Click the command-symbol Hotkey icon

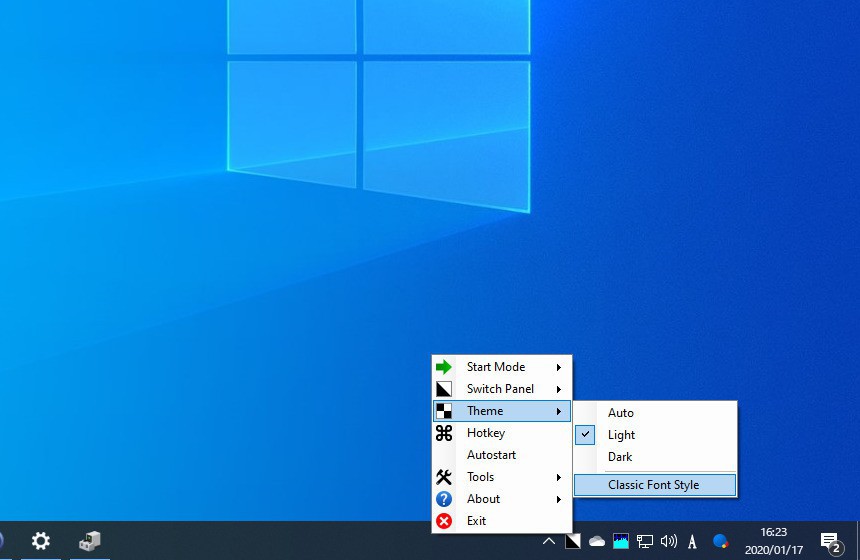click(x=444, y=433)
